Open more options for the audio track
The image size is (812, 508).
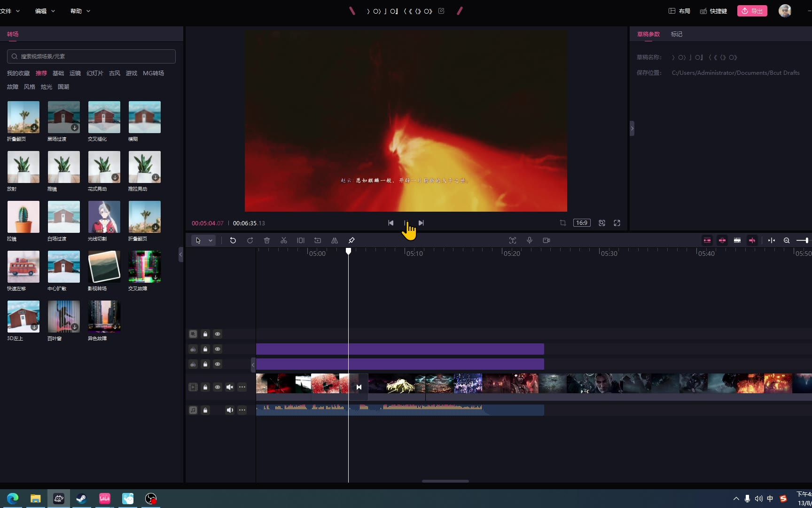point(242,410)
